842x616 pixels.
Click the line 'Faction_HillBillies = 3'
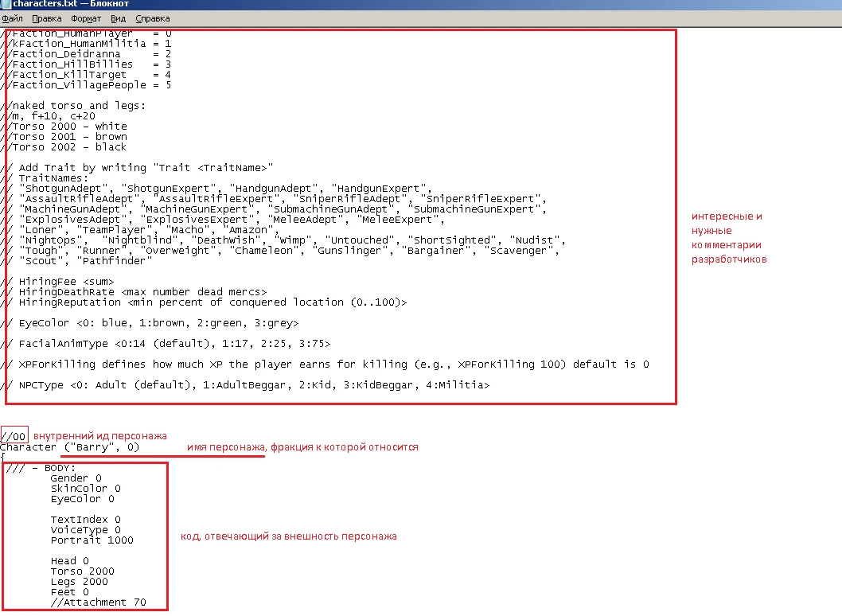[86, 64]
